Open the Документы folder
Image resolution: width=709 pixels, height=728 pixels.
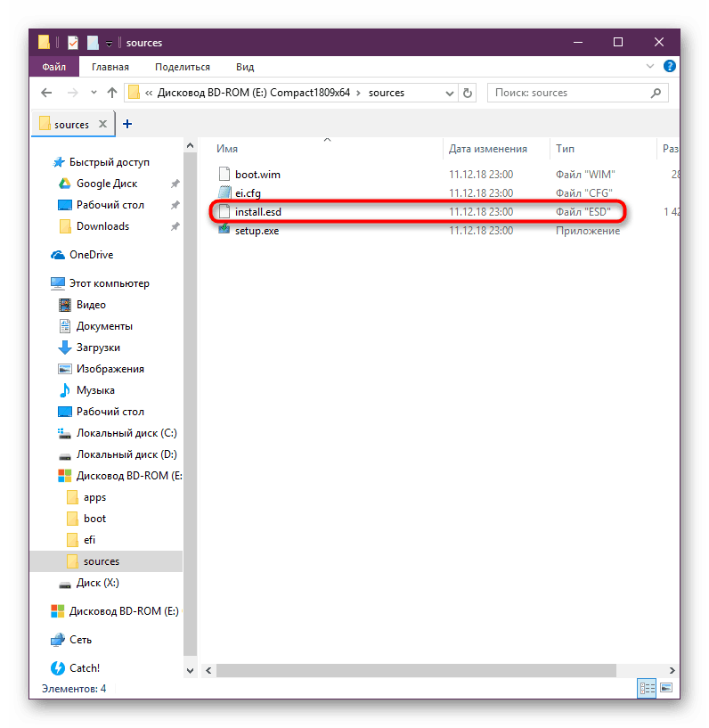point(104,326)
